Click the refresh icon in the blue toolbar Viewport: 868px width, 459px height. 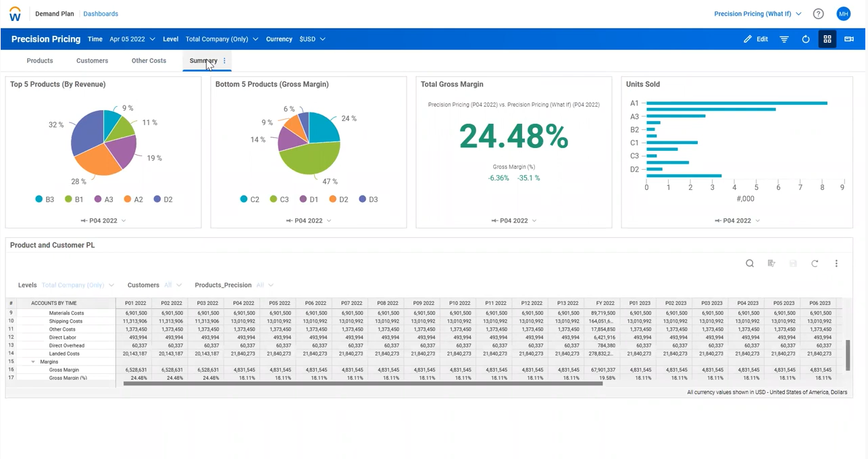tap(805, 39)
